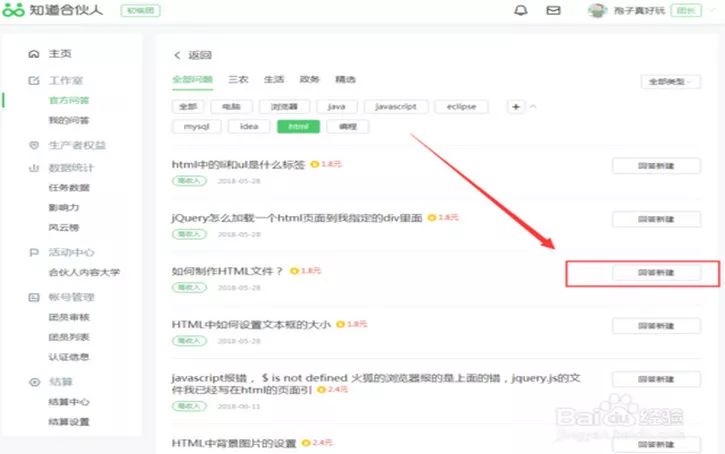The width and height of the screenshot is (725, 454).
Task: Select the 电脑 tag filter
Action: click(232, 107)
